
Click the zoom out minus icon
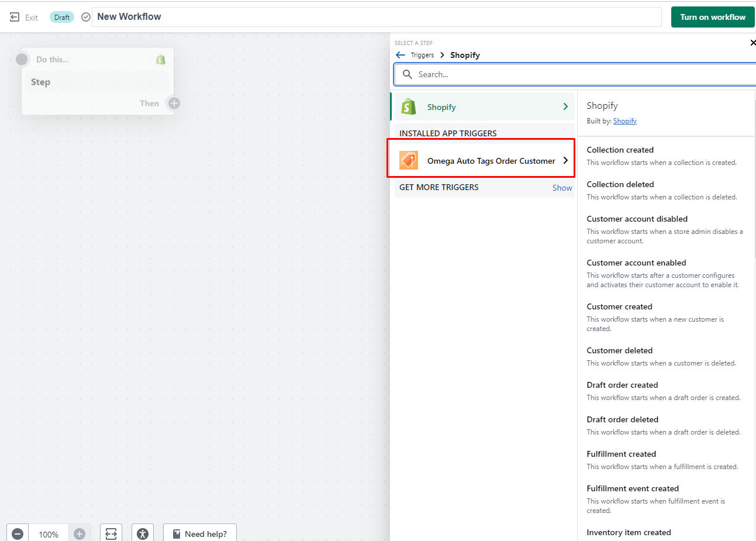coord(18,533)
